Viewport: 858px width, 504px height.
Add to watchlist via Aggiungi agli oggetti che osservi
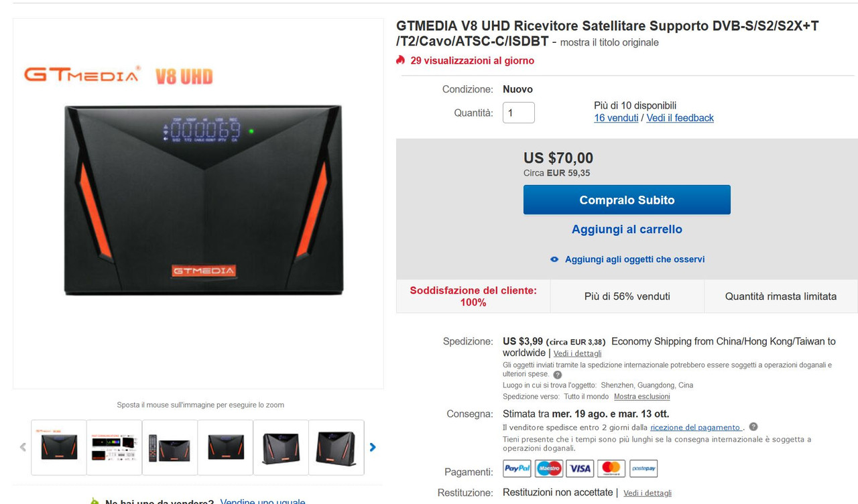[x=635, y=259]
